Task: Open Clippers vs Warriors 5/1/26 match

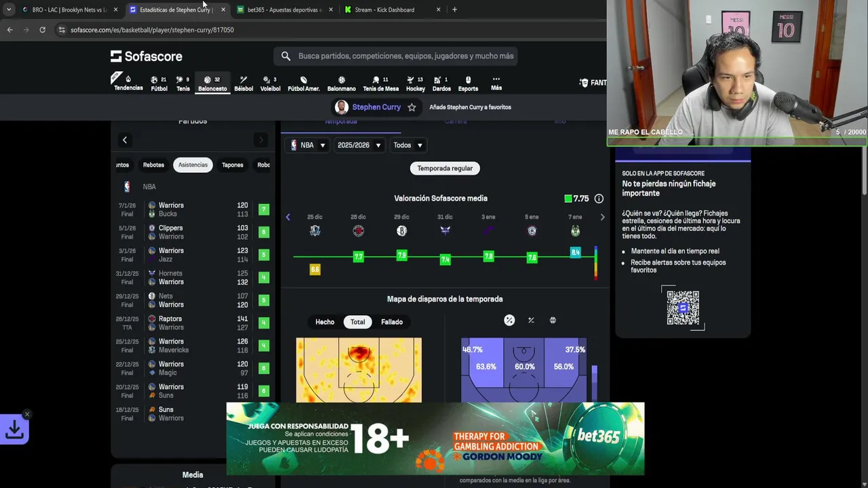Action: (193, 232)
